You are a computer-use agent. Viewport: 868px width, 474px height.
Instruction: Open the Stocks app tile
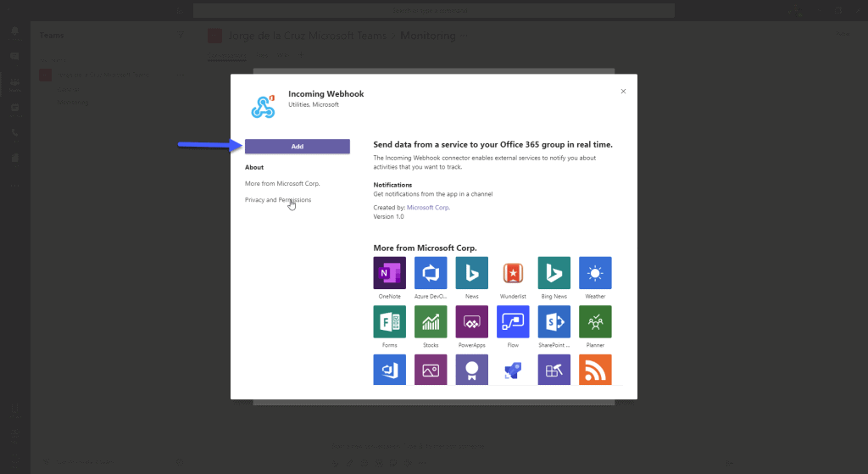pyautogui.click(x=431, y=321)
